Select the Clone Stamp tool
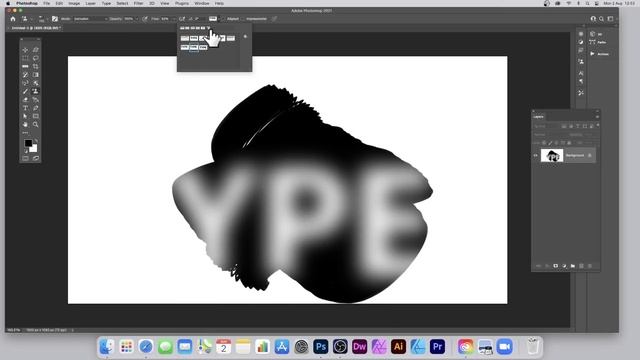The image size is (640, 360). (x=36, y=91)
